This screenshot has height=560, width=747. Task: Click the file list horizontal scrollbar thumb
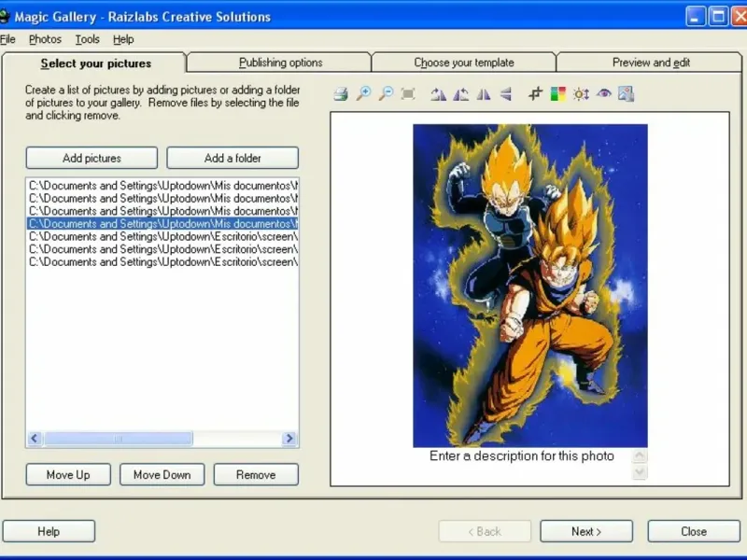[119, 438]
